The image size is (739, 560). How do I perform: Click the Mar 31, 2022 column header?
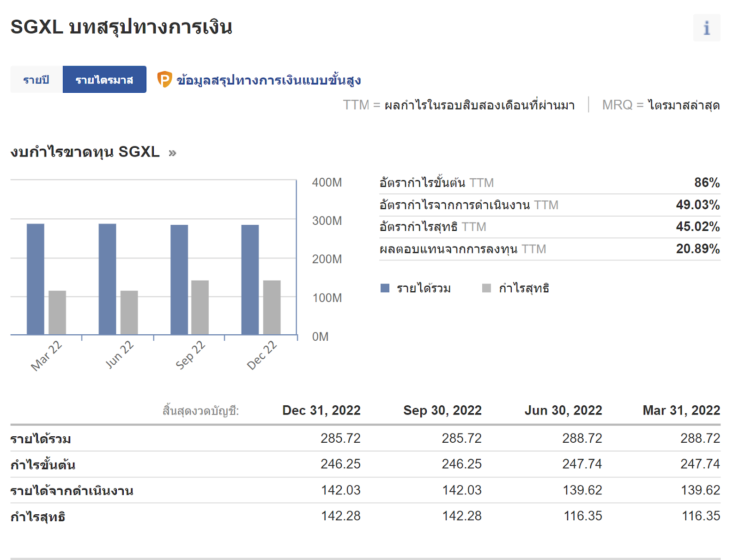(681, 410)
